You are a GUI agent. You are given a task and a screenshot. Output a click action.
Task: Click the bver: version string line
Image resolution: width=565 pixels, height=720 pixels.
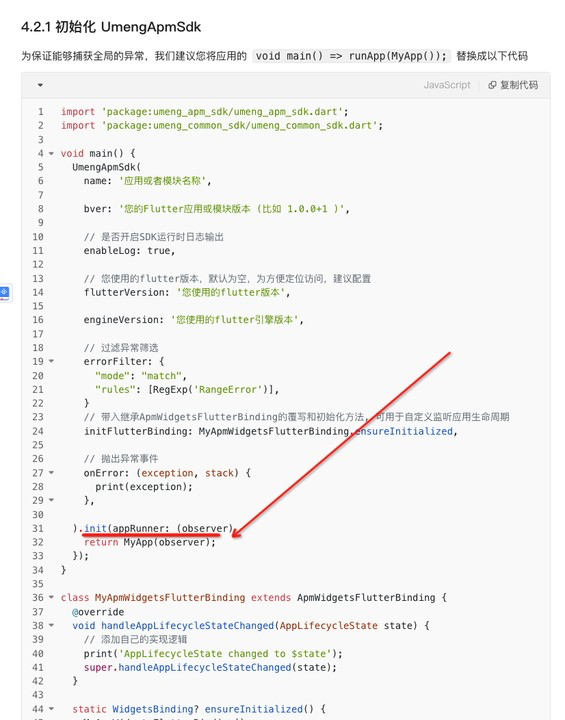tap(216, 209)
